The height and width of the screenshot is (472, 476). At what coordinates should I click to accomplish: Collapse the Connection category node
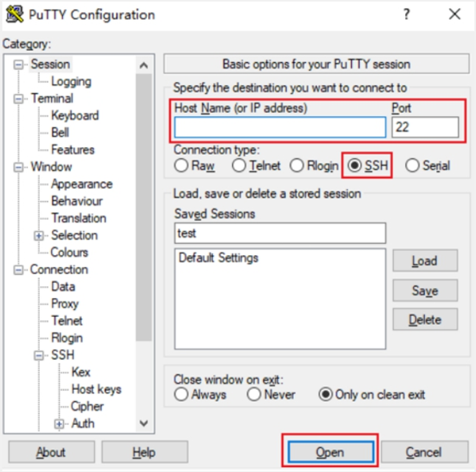point(19,270)
